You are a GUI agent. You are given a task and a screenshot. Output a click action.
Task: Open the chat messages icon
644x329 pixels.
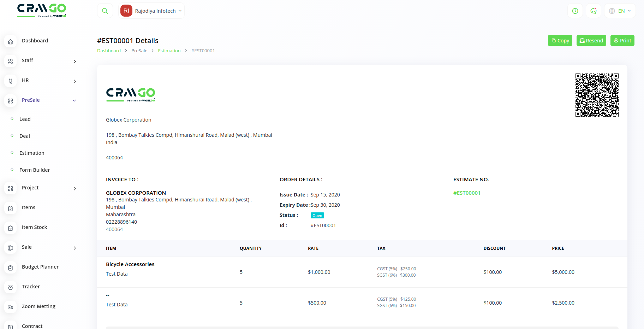tap(594, 11)
